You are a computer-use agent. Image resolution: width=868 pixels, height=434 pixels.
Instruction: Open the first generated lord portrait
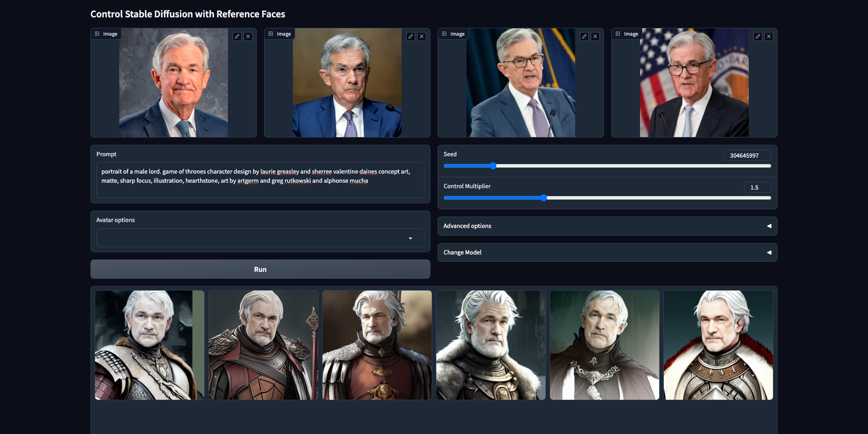(150, 345)
